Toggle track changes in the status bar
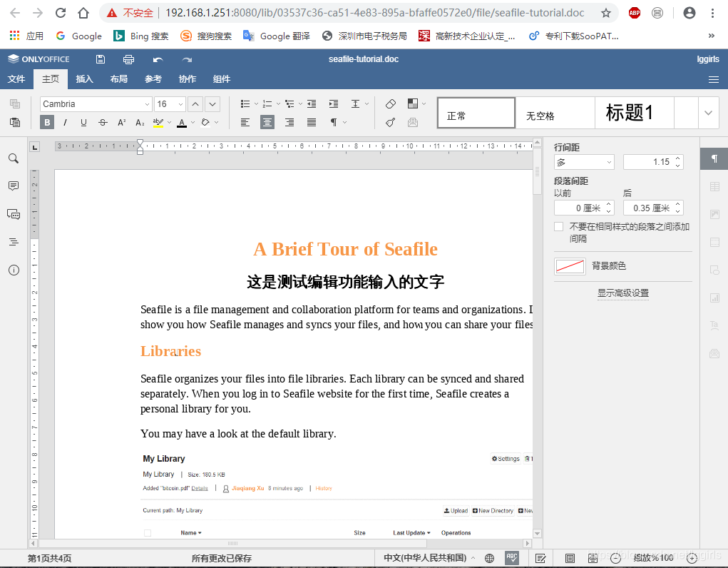The image size is (728, 568). (540, 558)
